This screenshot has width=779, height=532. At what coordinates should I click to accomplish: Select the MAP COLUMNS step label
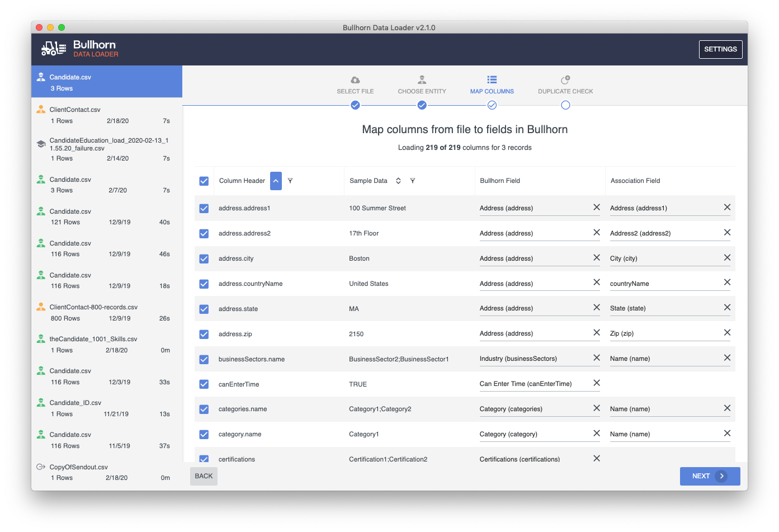[492, 91]
